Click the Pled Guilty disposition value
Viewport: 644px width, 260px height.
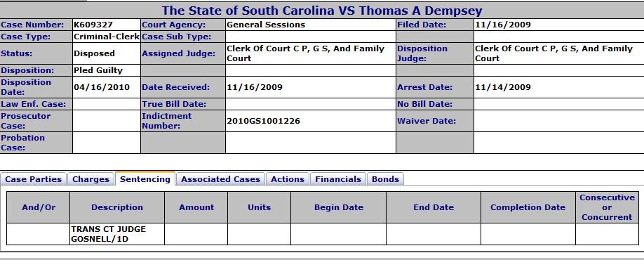coord(98,70)
